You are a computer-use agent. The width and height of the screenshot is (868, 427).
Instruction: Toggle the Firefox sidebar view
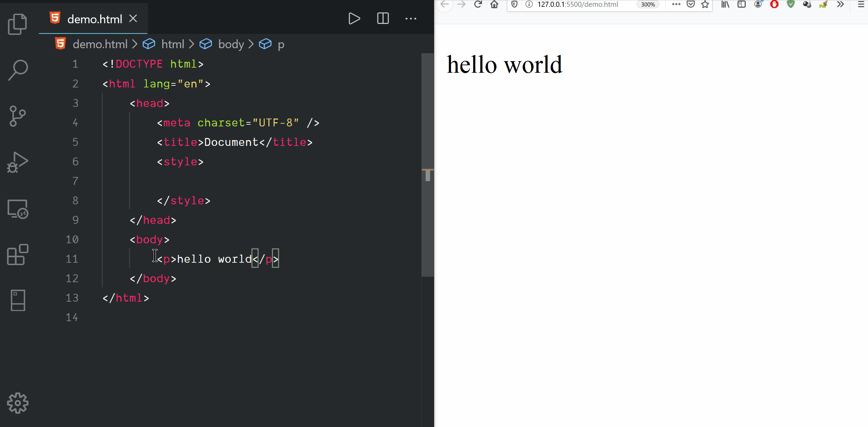tap(742, 4)
